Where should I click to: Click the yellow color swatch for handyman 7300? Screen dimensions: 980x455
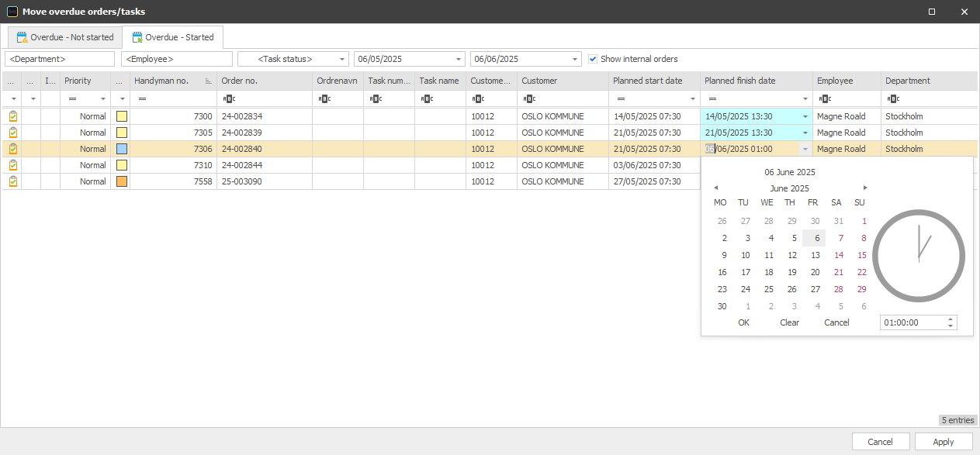pos(122,116)
